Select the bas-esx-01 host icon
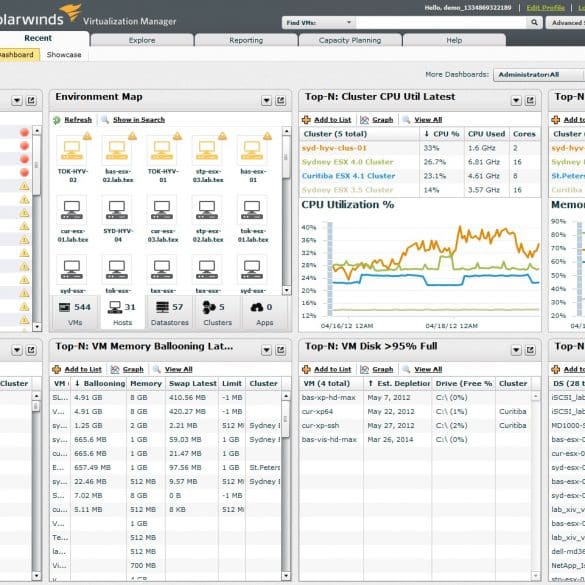This screenshot has height=585, width=585. [253, 150]
